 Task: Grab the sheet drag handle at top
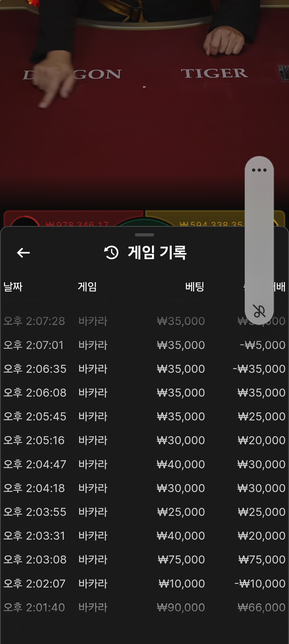point(144,235)
